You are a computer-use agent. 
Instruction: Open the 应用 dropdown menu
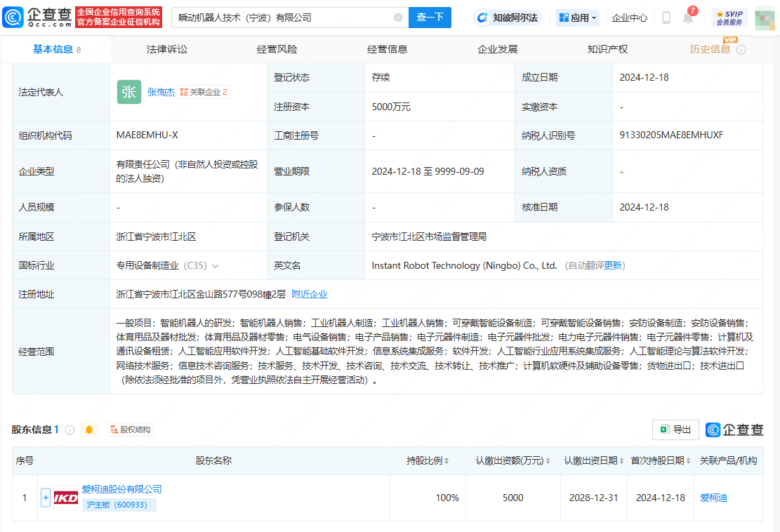point(577,18)
